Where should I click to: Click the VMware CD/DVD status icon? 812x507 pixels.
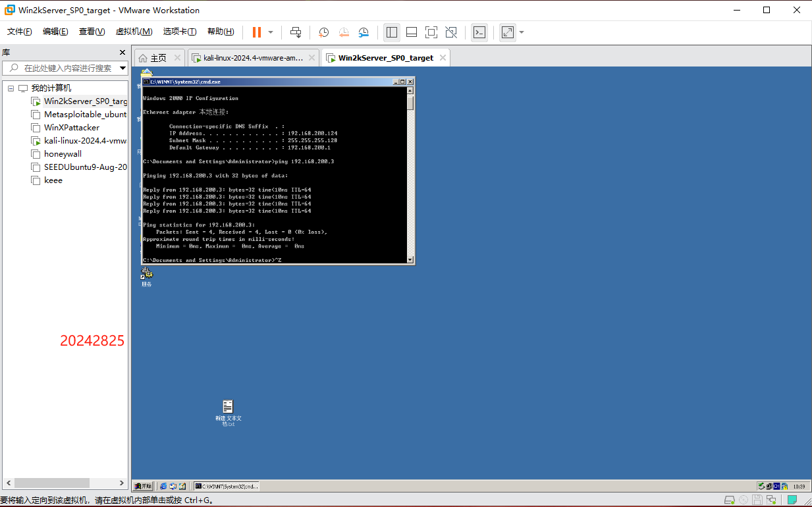[744, 500]
